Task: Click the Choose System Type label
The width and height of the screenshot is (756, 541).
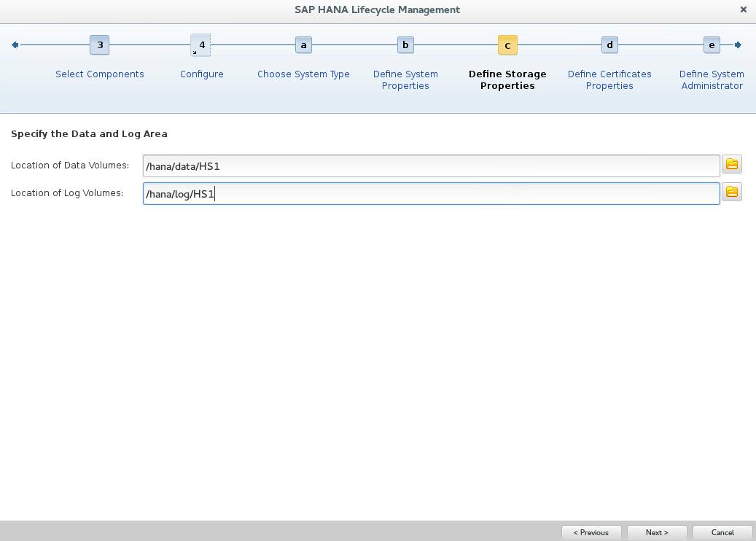Action: click(303, 74)
